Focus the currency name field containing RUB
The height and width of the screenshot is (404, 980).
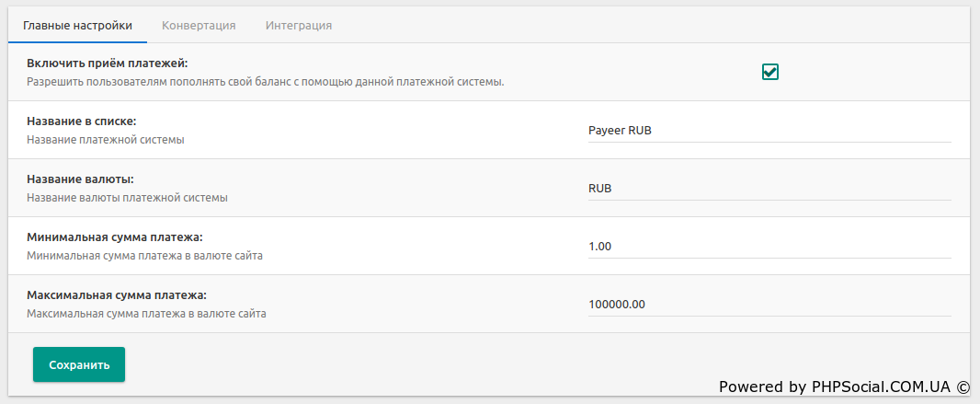coord(769,189)
